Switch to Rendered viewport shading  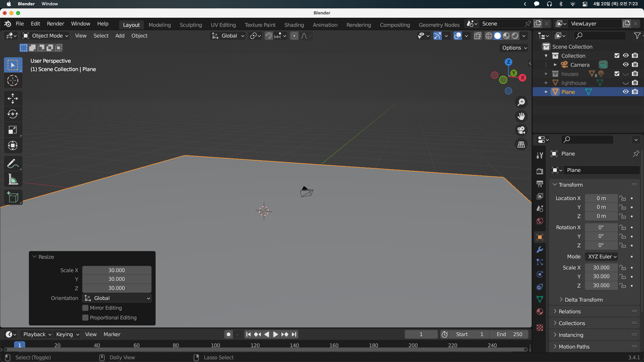[x=515, y=36]
